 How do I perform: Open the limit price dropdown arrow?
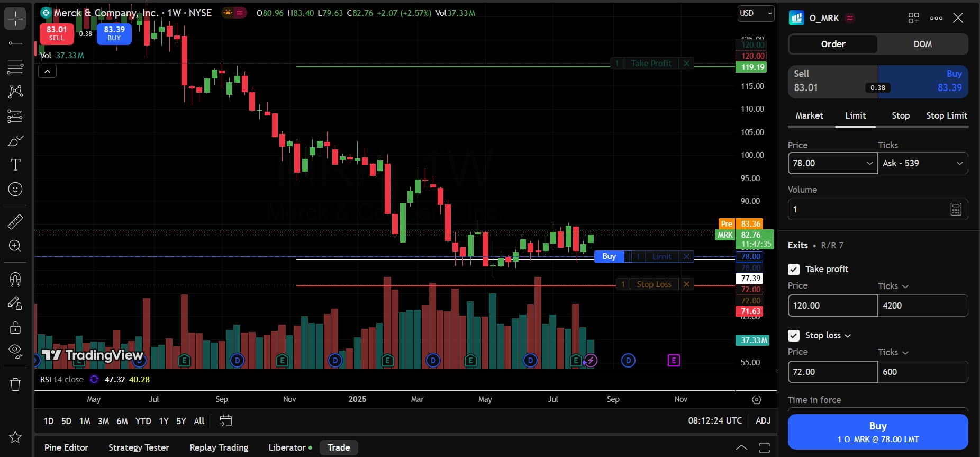(869, 163)
